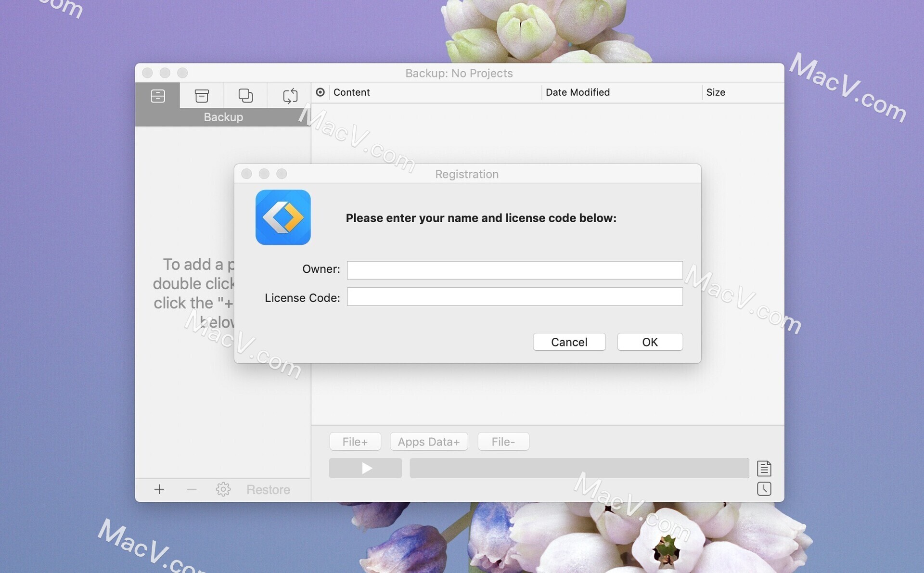Viewport: 924px width, 573px height.
Task: Expand the Content column header
Action: point(351,92)
